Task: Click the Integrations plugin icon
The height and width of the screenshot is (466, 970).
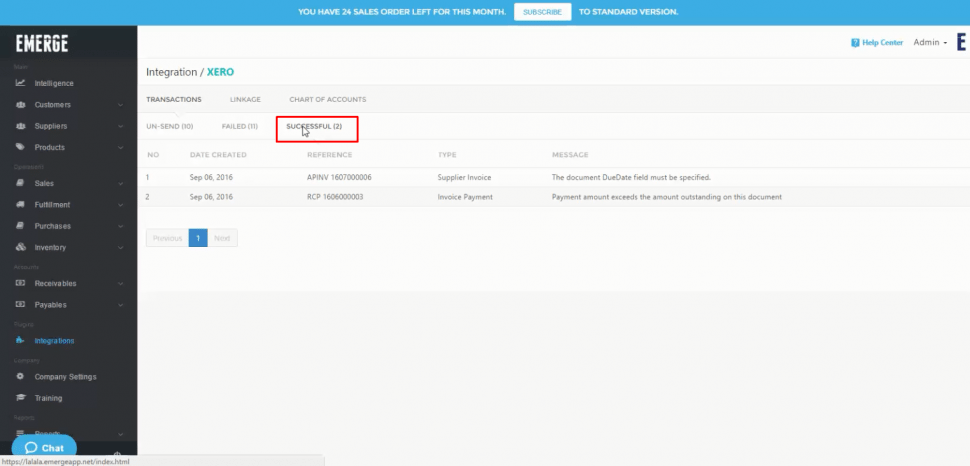Action: 20,340
